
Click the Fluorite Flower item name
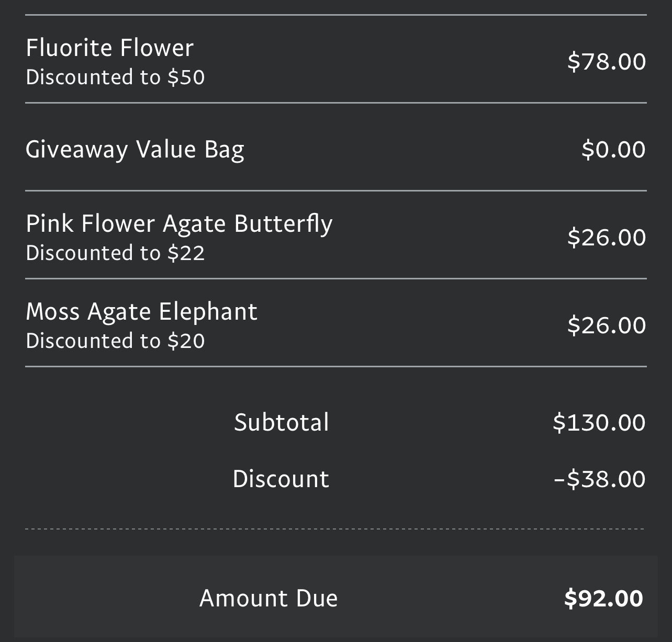[109, 48]
